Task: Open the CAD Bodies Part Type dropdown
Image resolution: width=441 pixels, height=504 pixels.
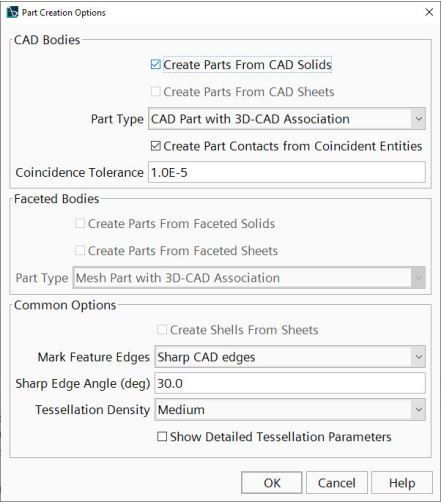Action: point(287,119)
